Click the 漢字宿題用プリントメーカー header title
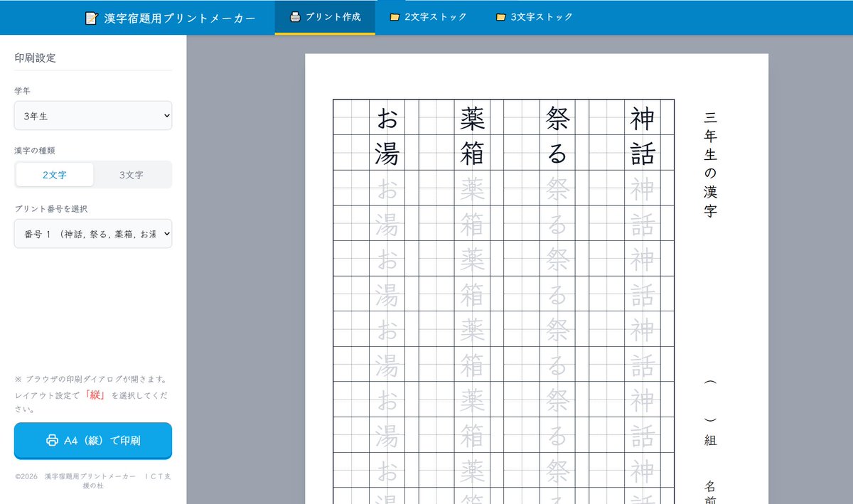853x504 pixels. pyautogui.click(x=180, y=18)
